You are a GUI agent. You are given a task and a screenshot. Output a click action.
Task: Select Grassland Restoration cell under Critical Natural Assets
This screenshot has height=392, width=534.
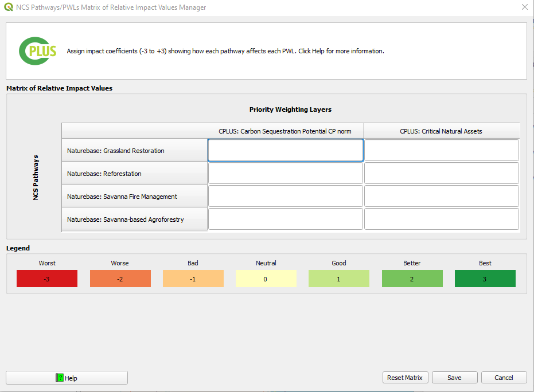point(441,151)
